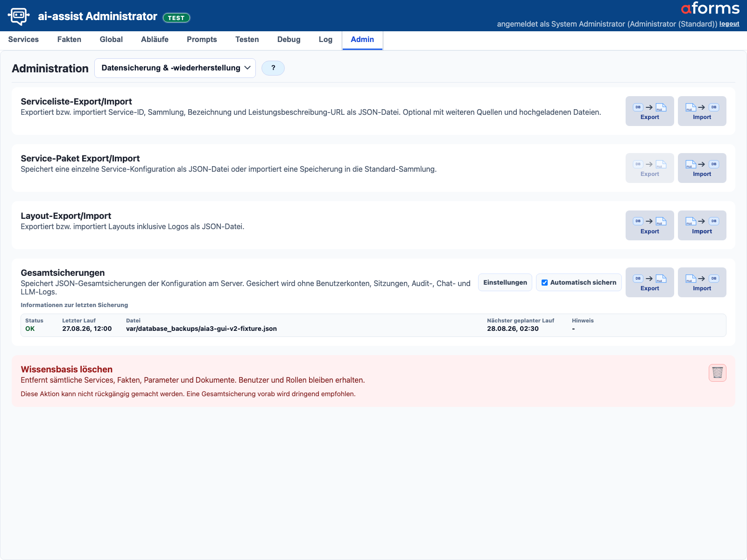Click Informationen zur letzten Sicherung label
Viewport: 747px width, 560px height.
coord(74,305)
